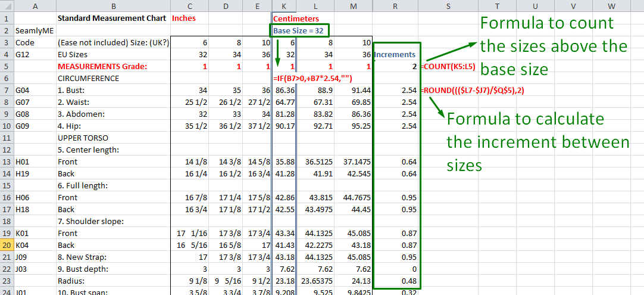
Task: Select the 'Centimeters' heading cell
Action: [295, 18]
